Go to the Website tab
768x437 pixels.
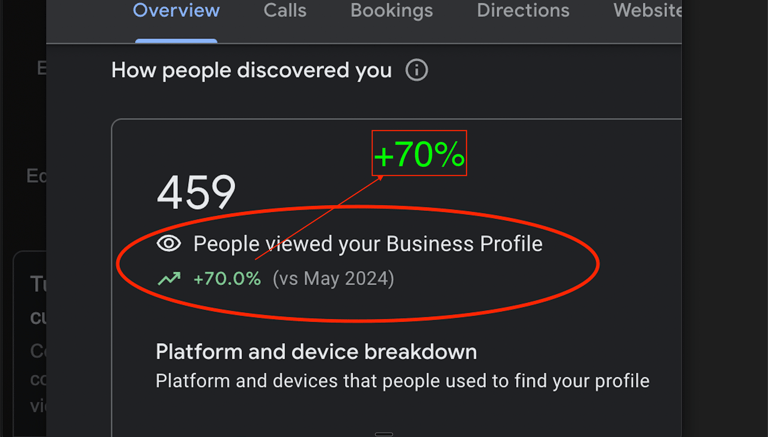(x=647, y=10)
